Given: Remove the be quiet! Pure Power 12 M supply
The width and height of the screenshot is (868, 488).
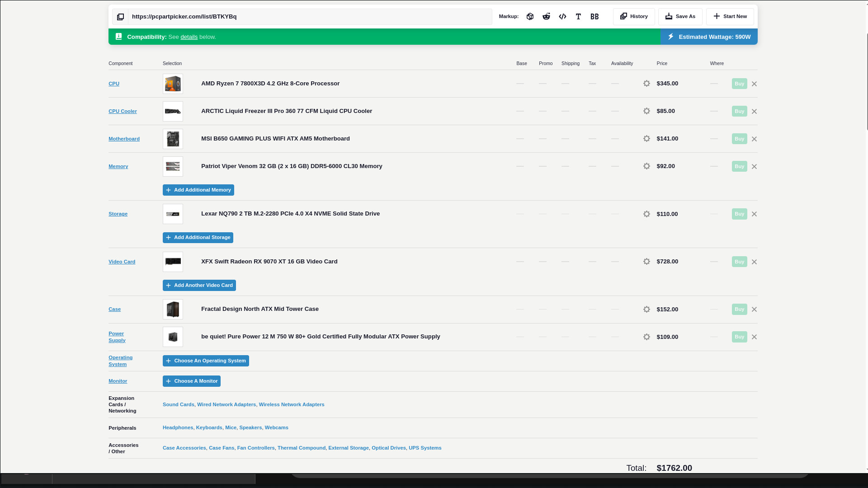Looking at the screenshot, I should 754,337.
